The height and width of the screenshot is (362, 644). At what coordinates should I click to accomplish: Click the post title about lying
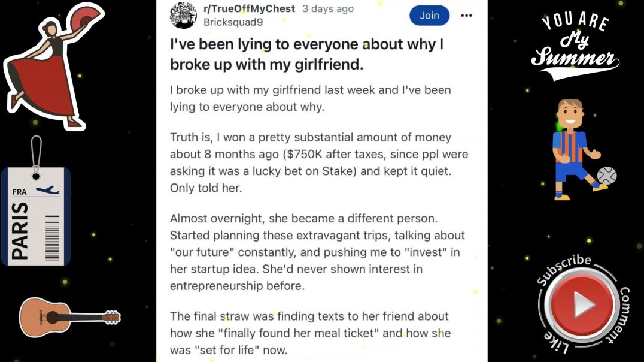tap(307, 54)
